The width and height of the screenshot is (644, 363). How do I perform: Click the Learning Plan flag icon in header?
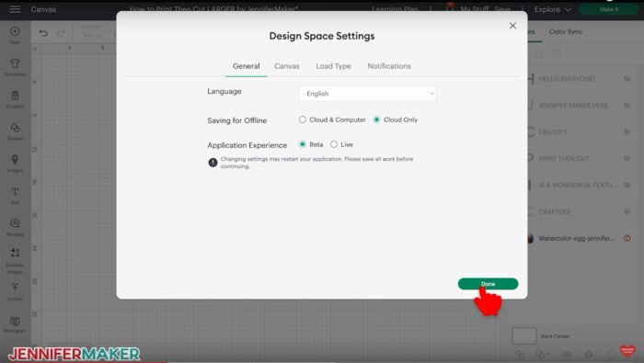tap(451, 7)
